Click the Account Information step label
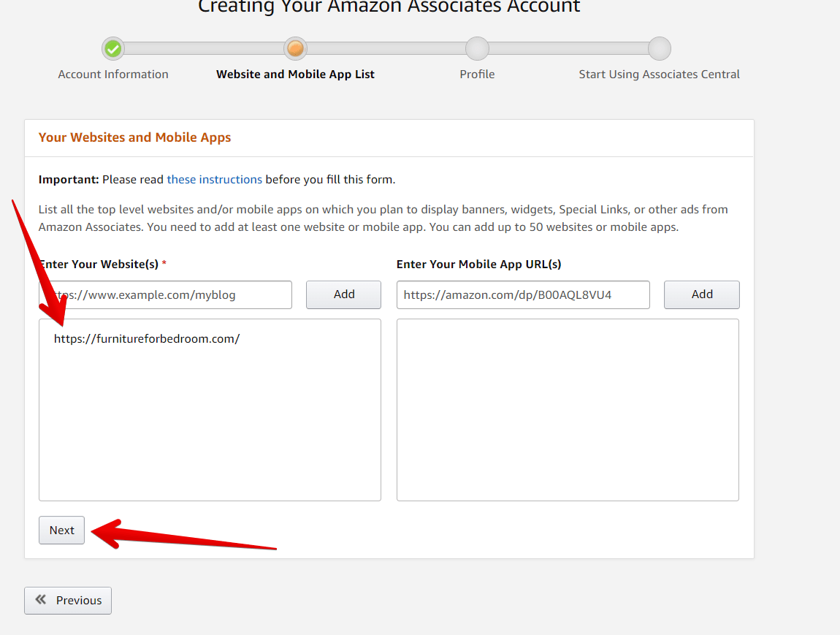The image size is (840, 635). click(x=112, y=74)
